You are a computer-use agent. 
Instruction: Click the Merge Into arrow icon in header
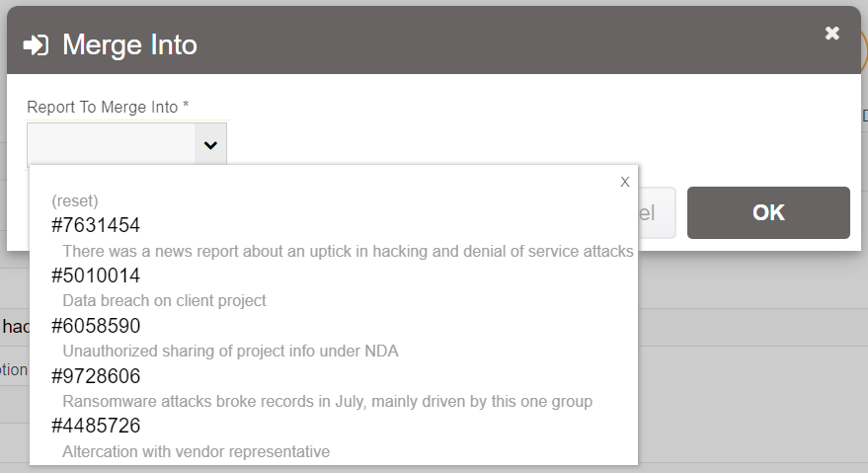37,45
